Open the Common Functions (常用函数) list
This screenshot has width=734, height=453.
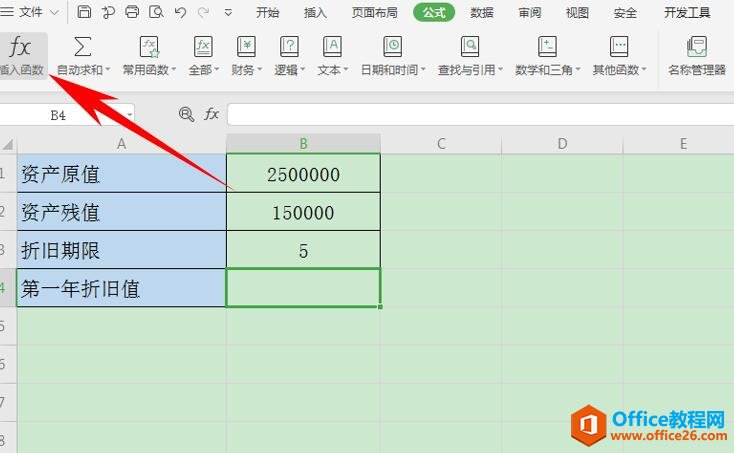click(149, 56)
